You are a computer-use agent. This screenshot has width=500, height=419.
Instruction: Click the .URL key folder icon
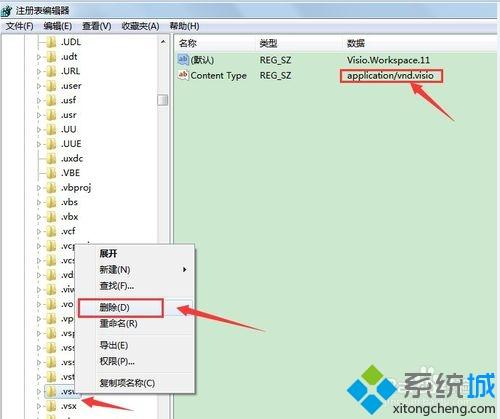(51, 71)
